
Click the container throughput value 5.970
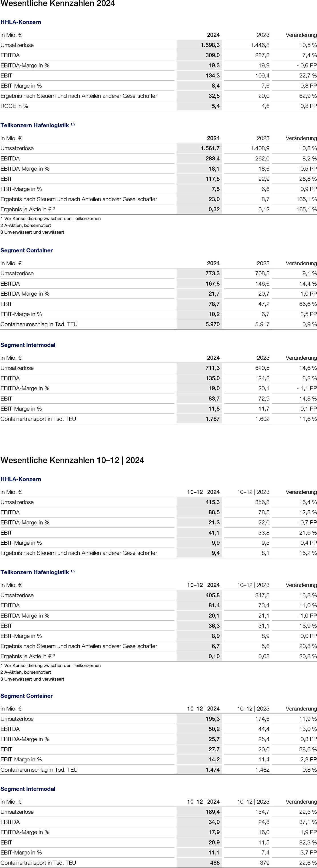(213, 324)
